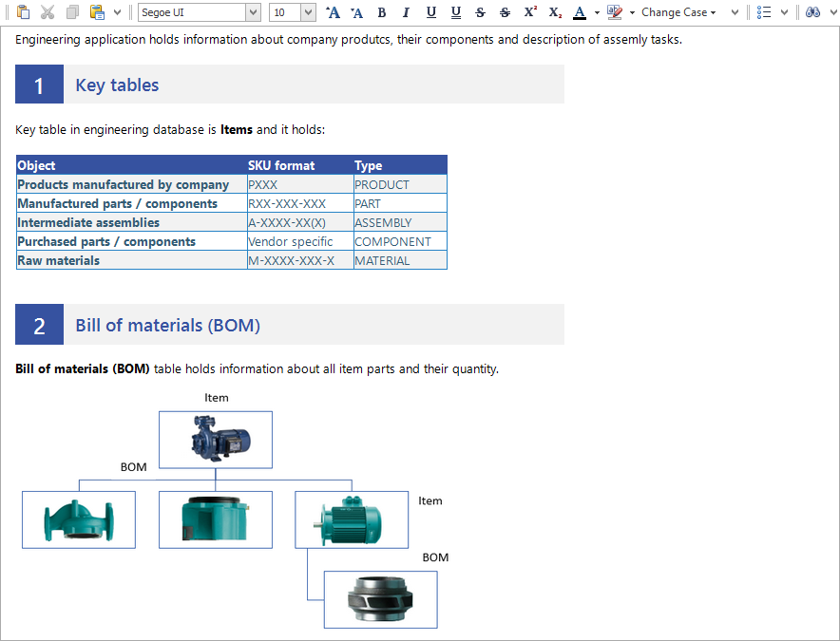Open the Find (binoculars) tool

point(813,12)
